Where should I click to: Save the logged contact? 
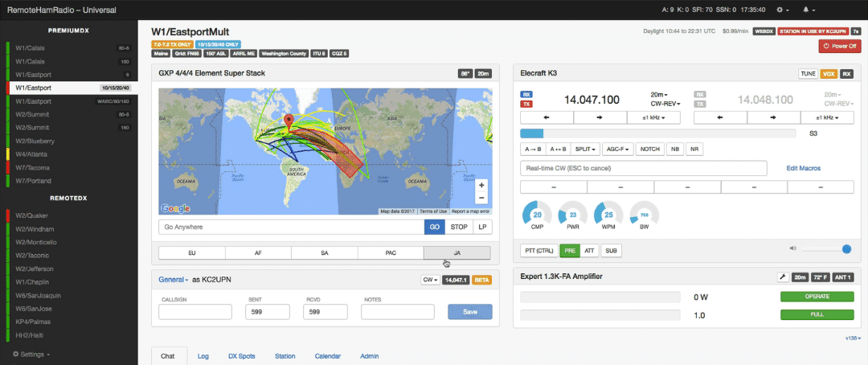click(x=469, y=312)
